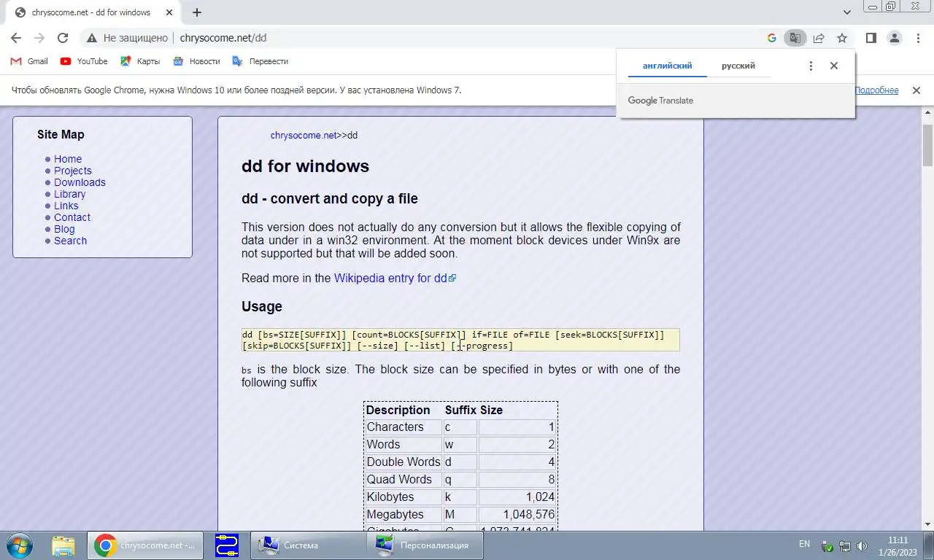
Task: Open Links in Site Map
Action: coord(66,206)
